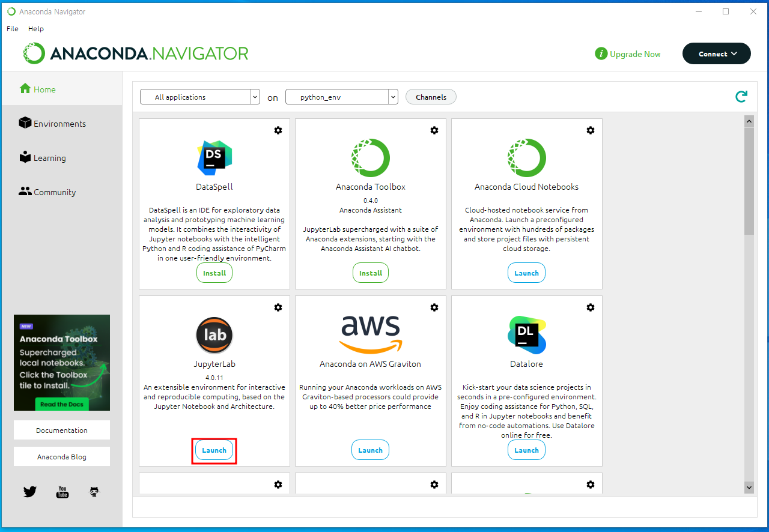The width and height of the screenshot is (769, 532).
Task: Click the Anaconda Toolbox ring logo
Action: [371, 158]
